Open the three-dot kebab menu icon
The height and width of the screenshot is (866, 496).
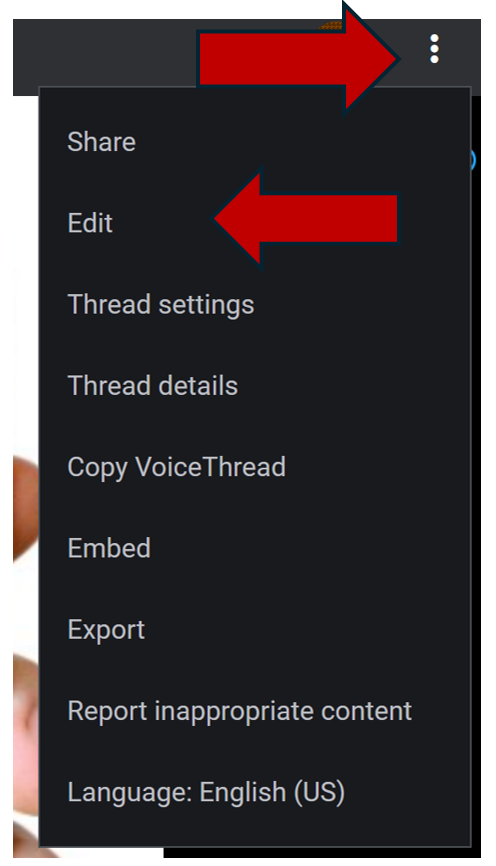[x=434, y=49]
